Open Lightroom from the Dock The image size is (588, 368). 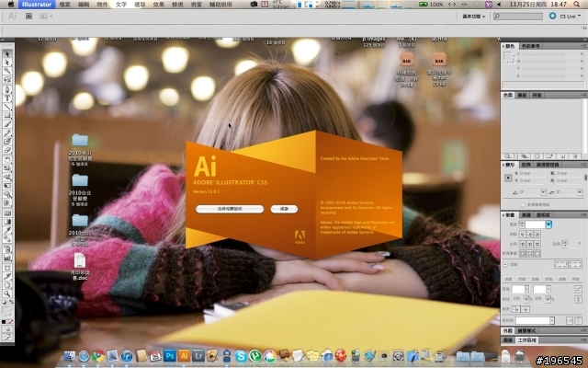(x=198, y=355)
